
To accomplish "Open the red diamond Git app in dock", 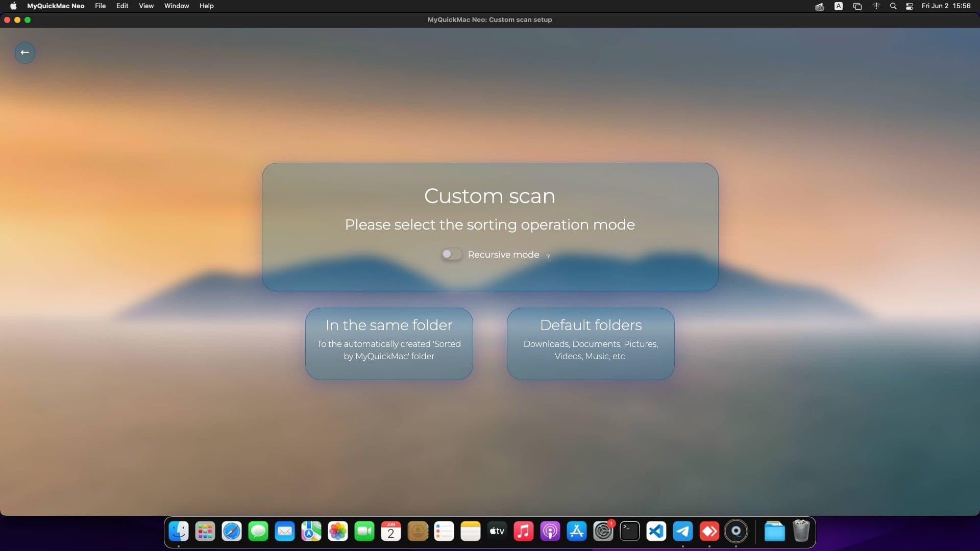I will 709,532.
